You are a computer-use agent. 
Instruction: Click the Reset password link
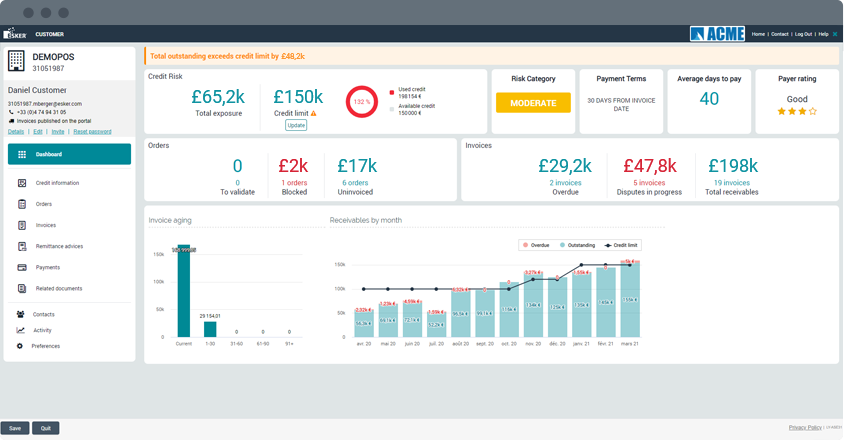point(93,131)
